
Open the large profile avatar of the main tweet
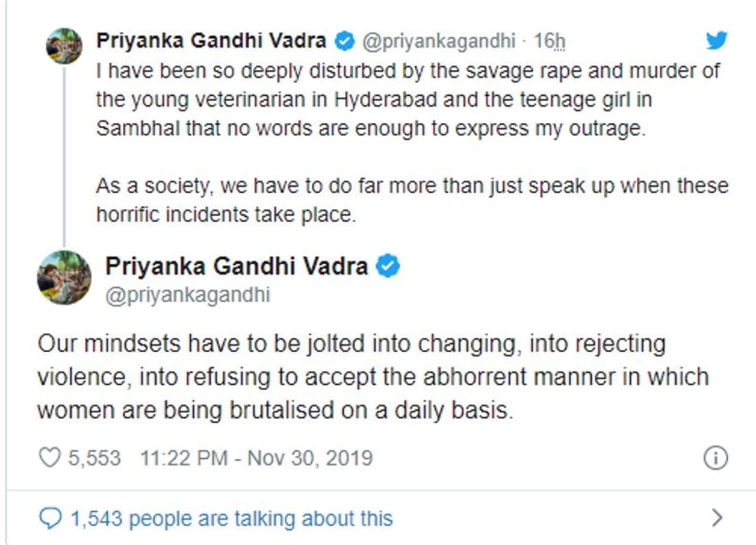[x=64, y=277]
